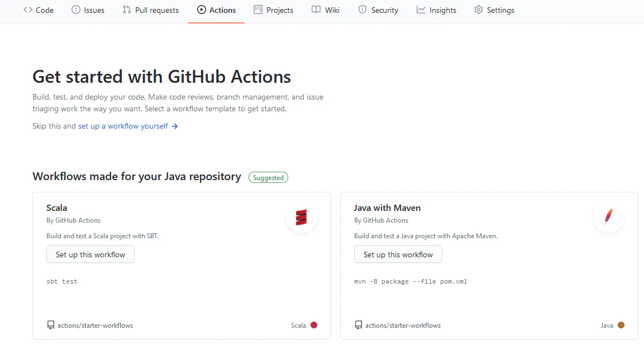The height and width of the screenshot is (344, 644).
Task: Click the Suggested badge
Action: pos(268,177)
